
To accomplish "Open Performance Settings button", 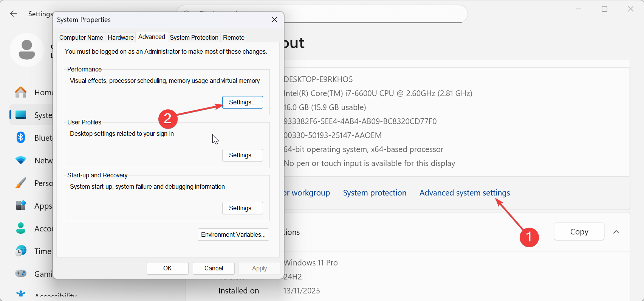I will 242,102.
